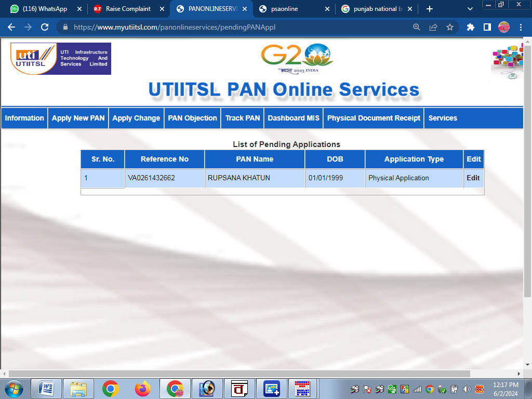Open the Chrome extensions puzzle icon
532x399 pixels.
pos(471,28)
